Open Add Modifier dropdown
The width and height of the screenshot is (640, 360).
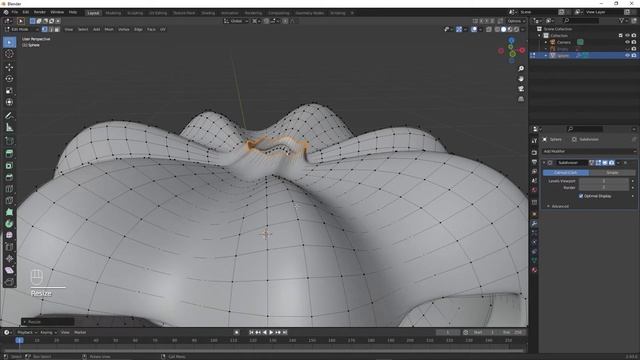coord(589,151)
